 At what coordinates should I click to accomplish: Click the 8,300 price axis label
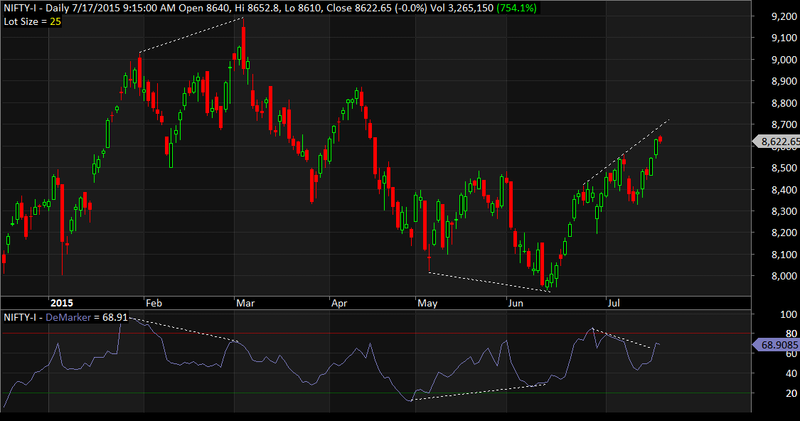click(x=784, y=211)
